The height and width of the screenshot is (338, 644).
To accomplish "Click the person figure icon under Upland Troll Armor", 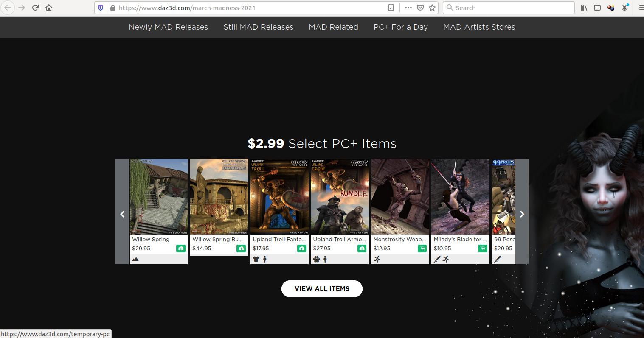I will pyautogui.click(x=325, y=259).
